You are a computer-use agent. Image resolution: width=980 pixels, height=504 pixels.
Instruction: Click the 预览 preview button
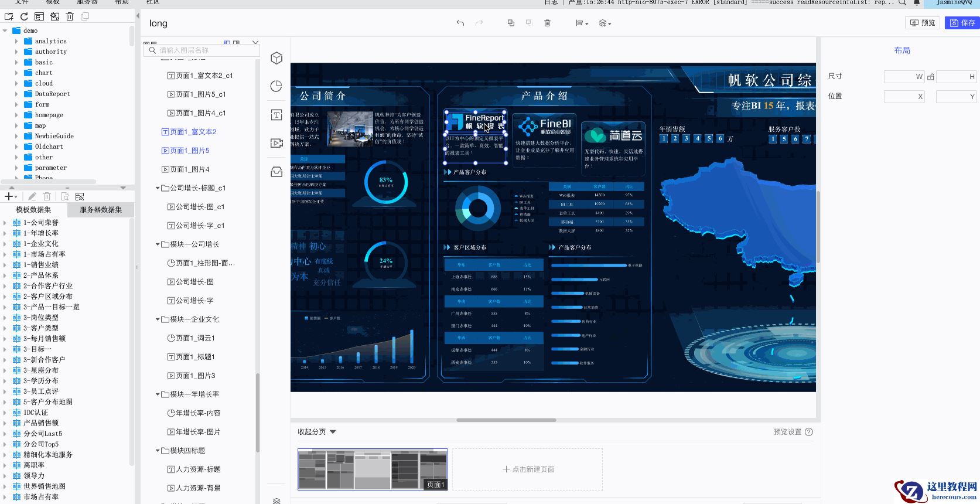point(923,23)
